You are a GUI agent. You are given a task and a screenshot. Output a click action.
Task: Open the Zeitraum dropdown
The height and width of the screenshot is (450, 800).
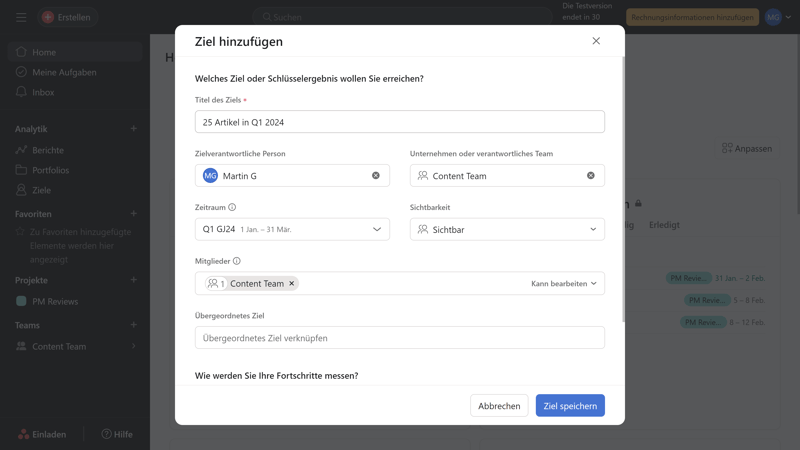[292, 230]
